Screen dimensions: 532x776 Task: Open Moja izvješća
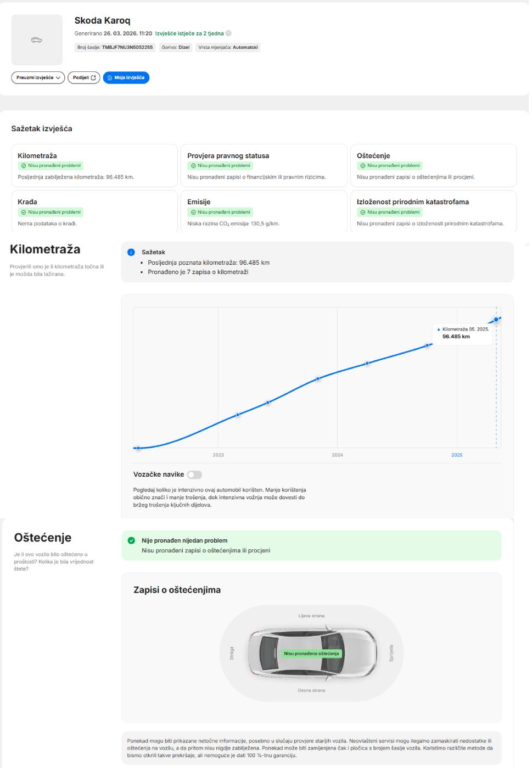pyautogui.click(x=126, y=78)
